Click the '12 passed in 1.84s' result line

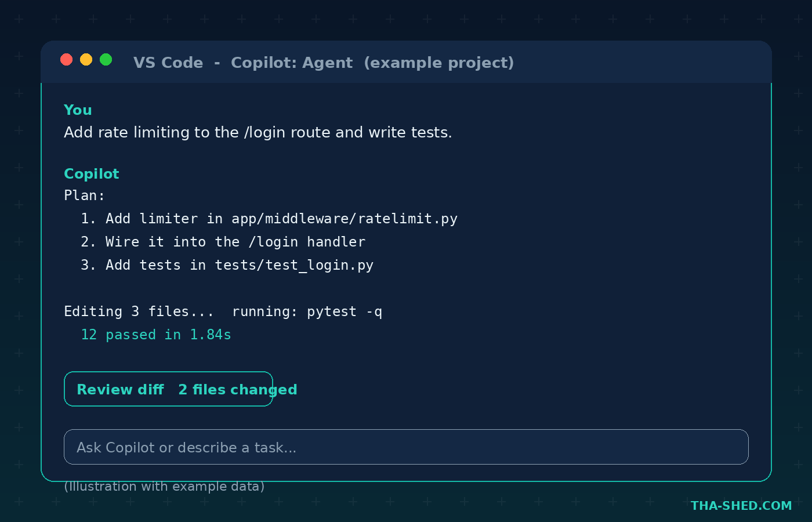click(x=156, y=335)
